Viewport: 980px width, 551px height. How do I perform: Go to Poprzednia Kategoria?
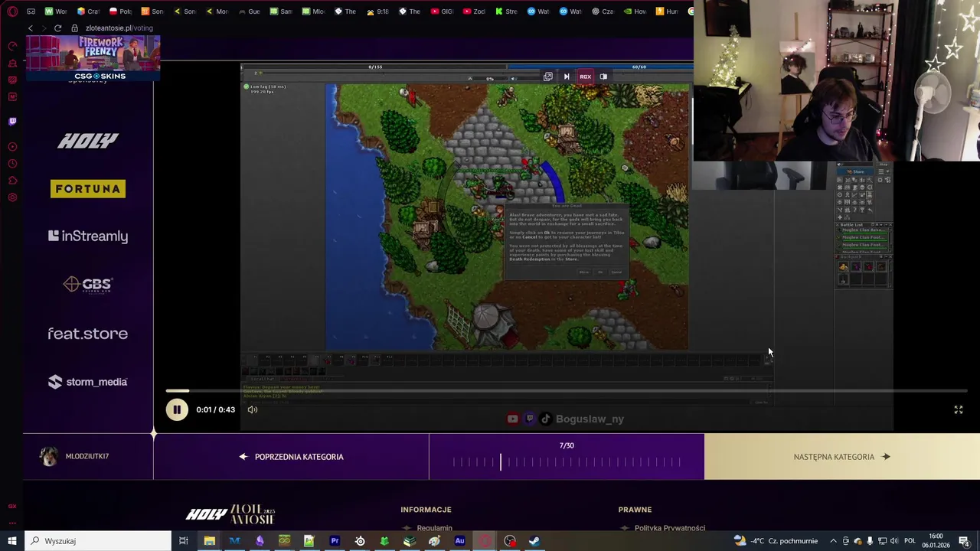coord(291,457)
